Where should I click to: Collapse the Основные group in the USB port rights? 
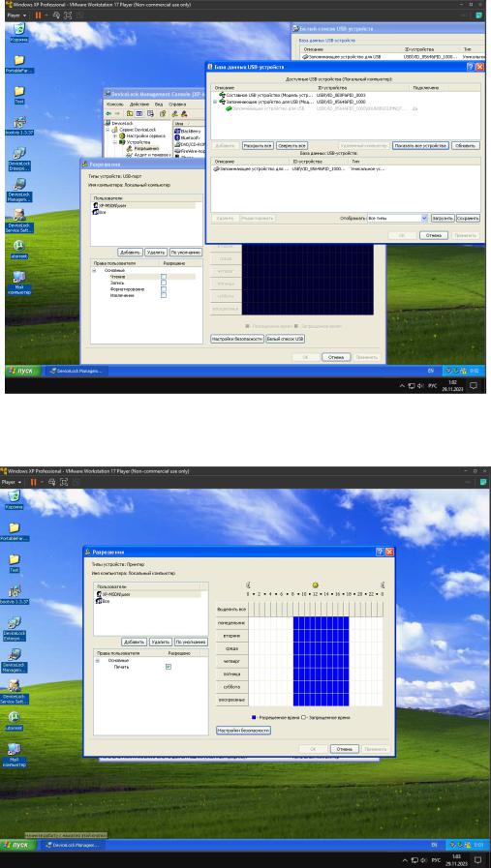[x=94, y=270]
